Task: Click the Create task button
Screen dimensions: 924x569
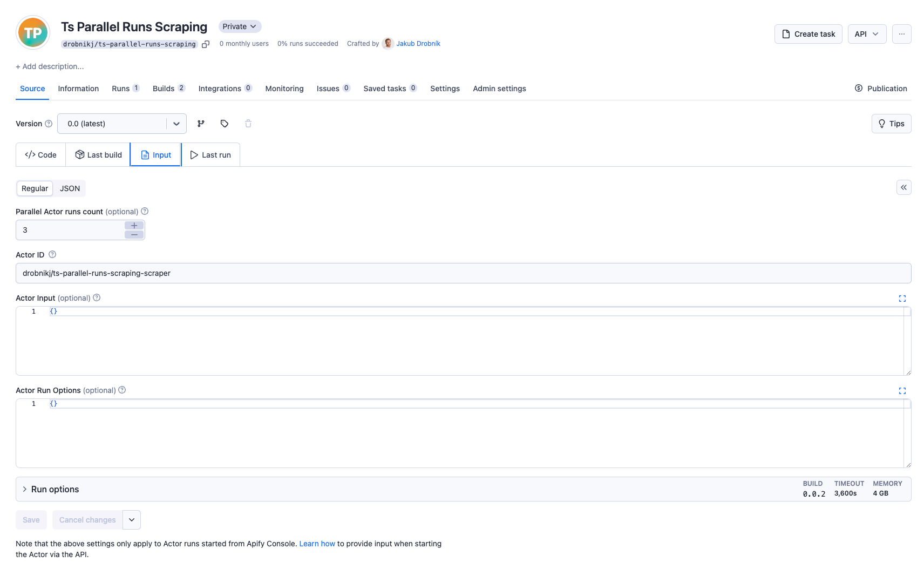Action: click(x=808, y=33)
